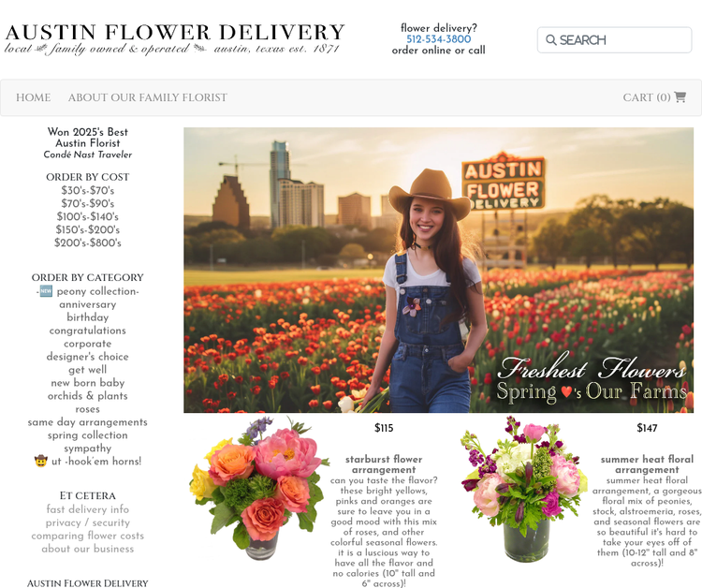Open same day arrangements category

88,422
